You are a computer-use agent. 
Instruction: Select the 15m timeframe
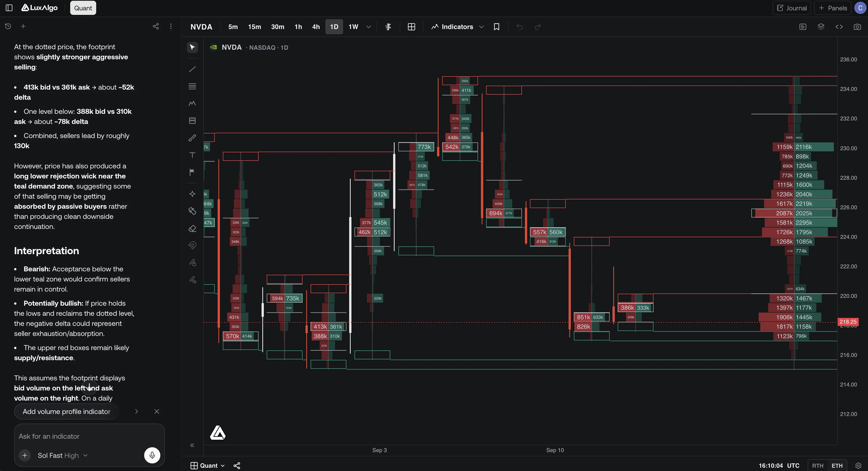pos(254,27)
